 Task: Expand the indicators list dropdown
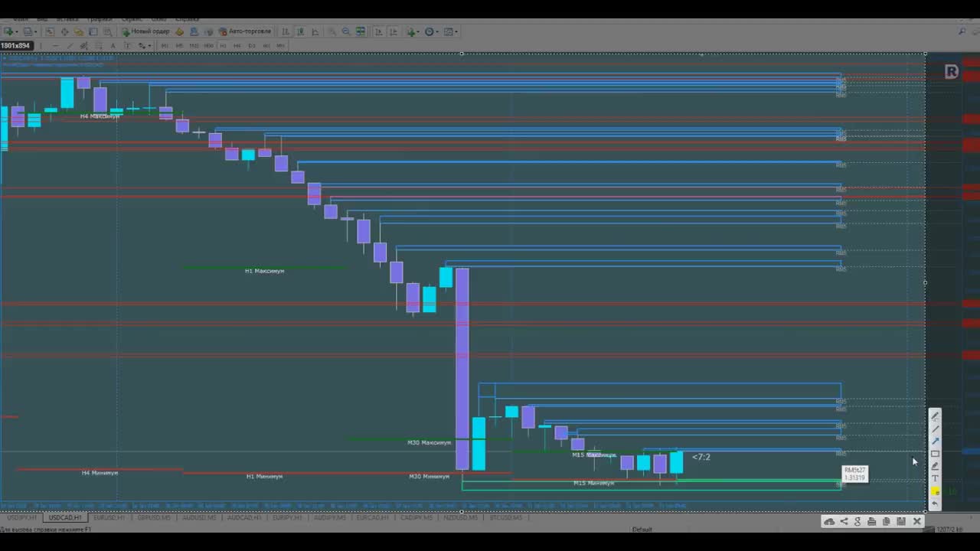coord(418,31)
